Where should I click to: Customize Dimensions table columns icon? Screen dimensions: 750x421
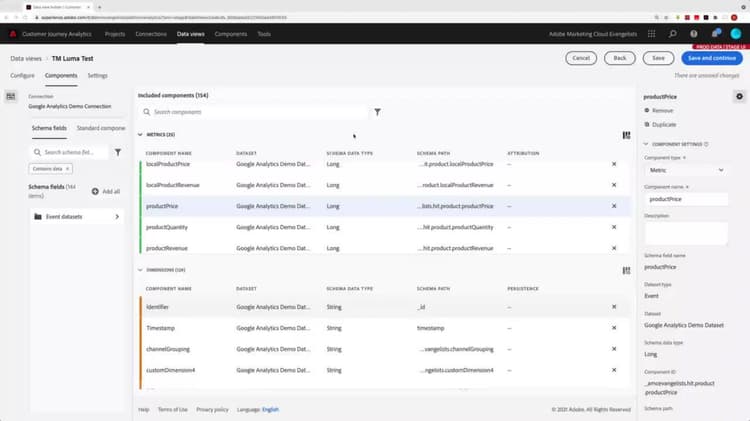pos(626,271)
